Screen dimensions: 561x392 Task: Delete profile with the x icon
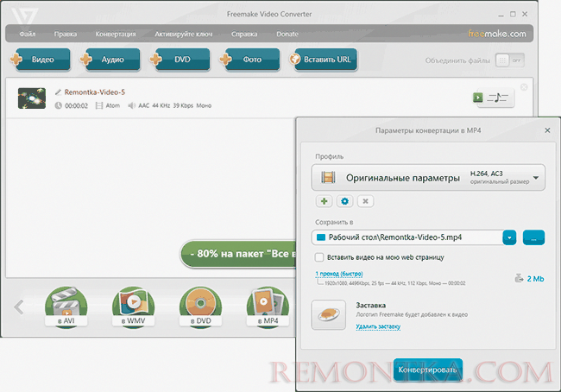(x=365, y=201)
